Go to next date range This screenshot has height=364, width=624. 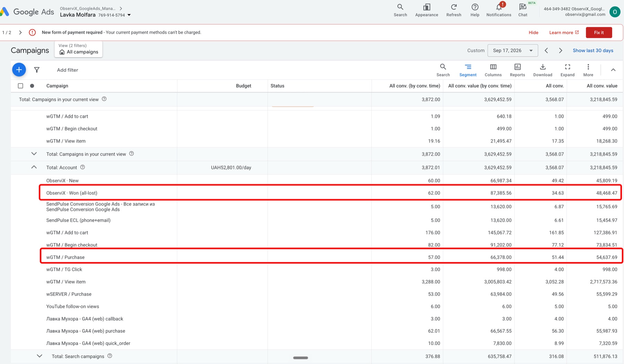[x=560, y=50]
